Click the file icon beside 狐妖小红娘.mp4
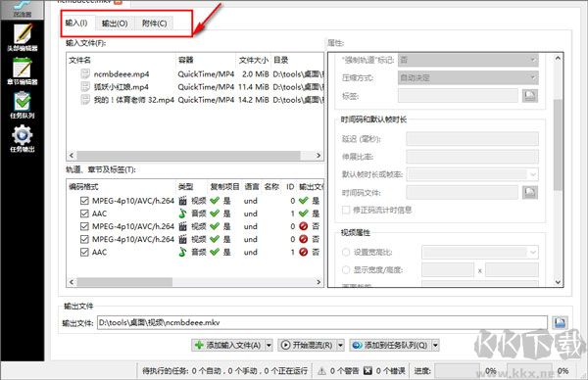This screenshot has width=588, height=380. 85,86
